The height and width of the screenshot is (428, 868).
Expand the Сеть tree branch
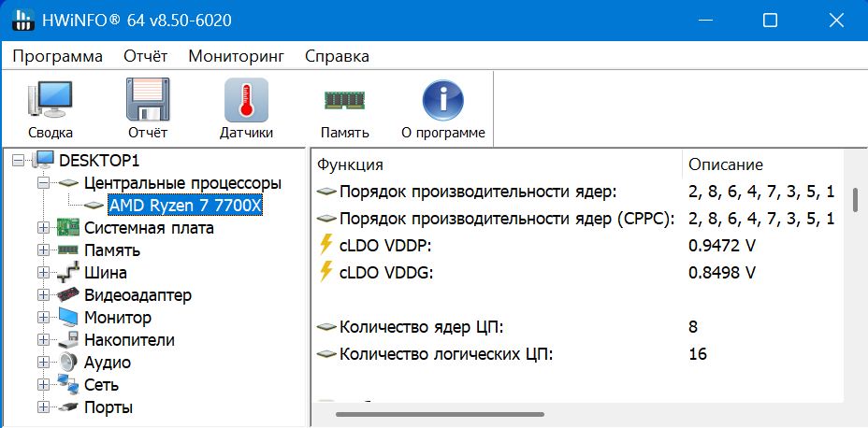pyautogui.click(x=43, y=384)
